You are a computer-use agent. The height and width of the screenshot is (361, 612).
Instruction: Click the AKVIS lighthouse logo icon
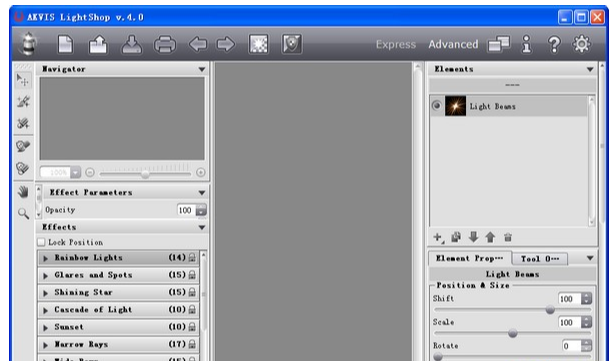[x=28, y=44]
